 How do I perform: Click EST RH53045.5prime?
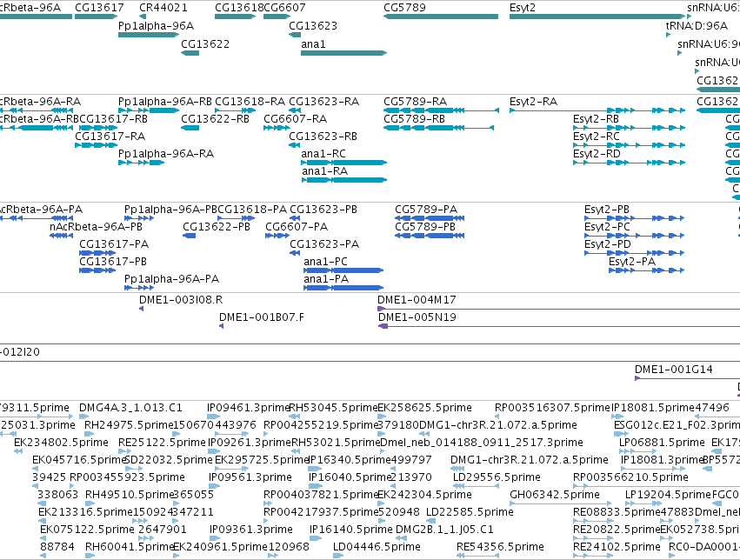point(295,417)
